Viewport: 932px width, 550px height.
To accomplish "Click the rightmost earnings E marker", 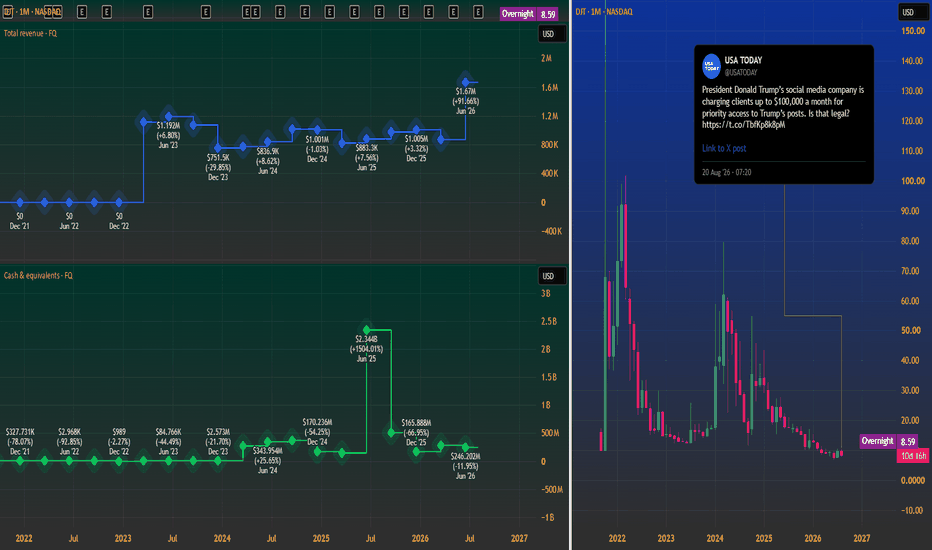I will pos(478,12).
